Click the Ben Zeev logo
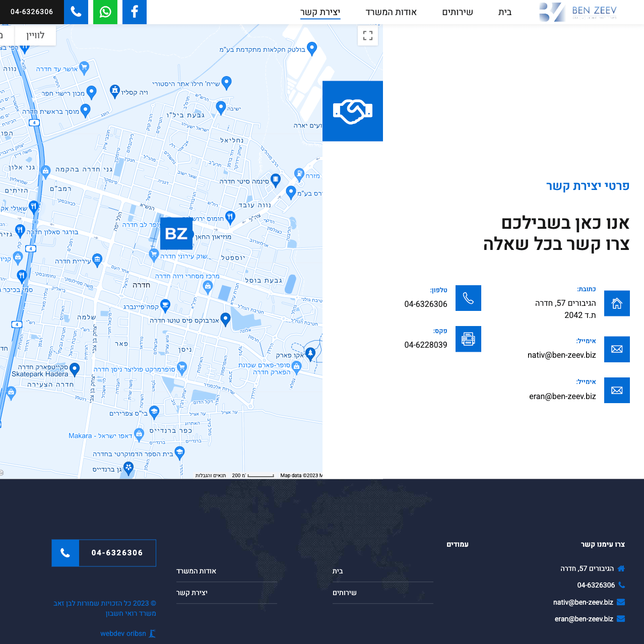This screenshot has height=644, width=644. tap(578, 12)
